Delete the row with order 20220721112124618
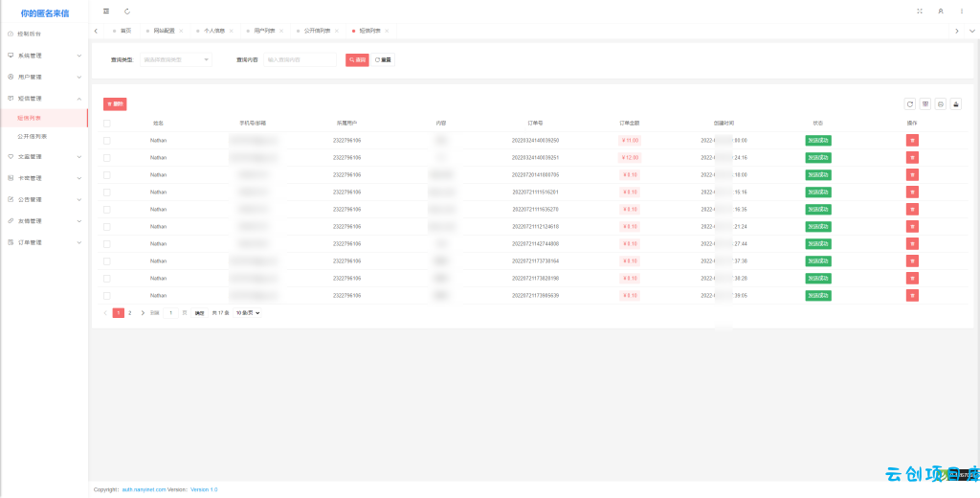 click(912, 226)
